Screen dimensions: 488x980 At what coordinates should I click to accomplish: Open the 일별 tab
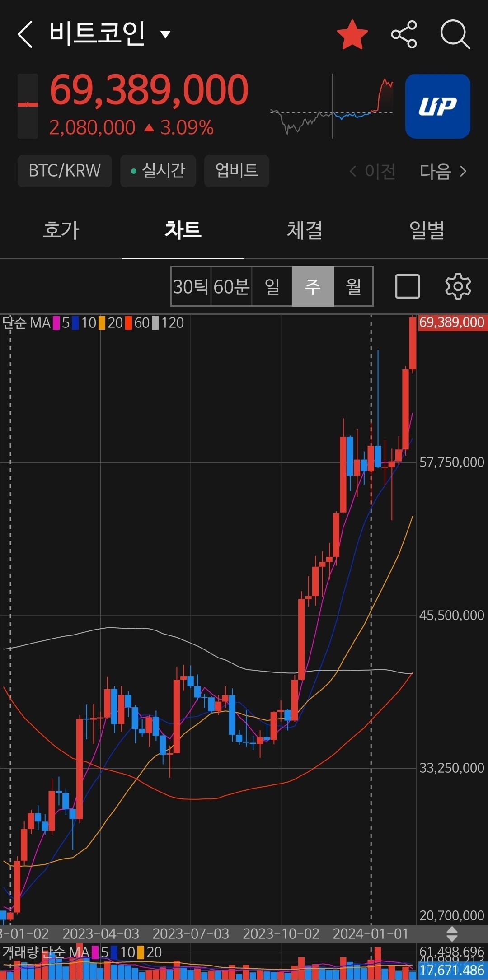point(427,230)
